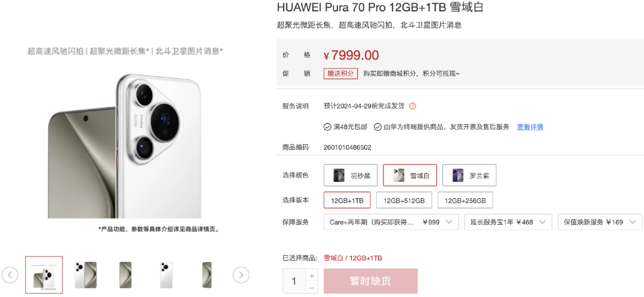Screen dimensions: 644x297
Task: Click the next thumbnail arrow icon
Action: [241, 275]
